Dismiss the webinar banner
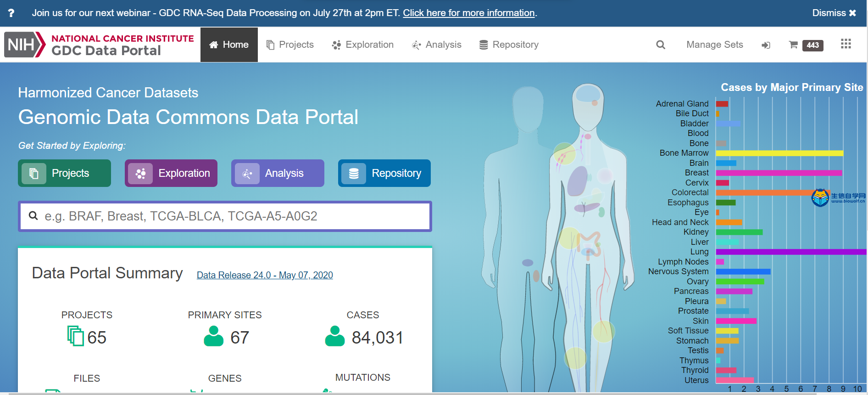Image resolution: width=868 pixels, height=395 pixels. [834, 13]
